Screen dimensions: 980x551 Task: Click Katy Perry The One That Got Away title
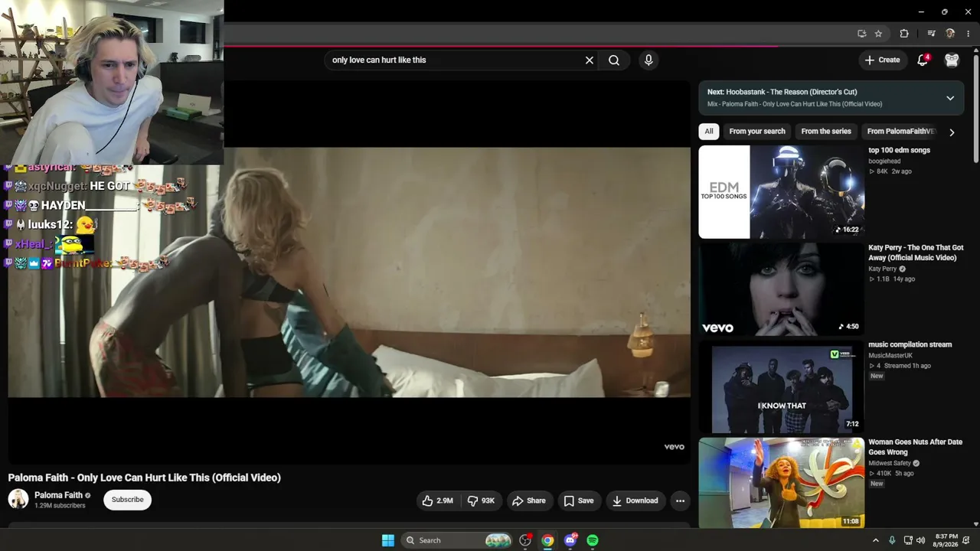pyautogui.click(x=916, y=253)
